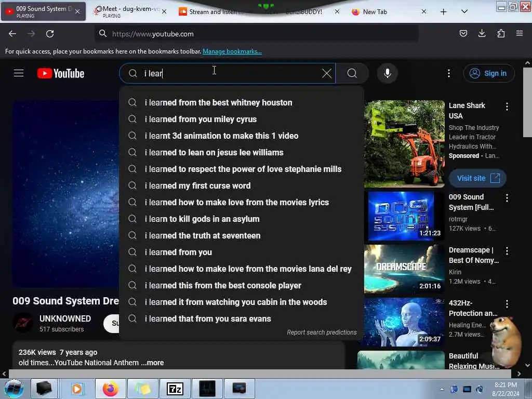The width and height of the screenshot is (532, 399).
Task: Pick the best console player suggestion
Action: click(242, 285)
